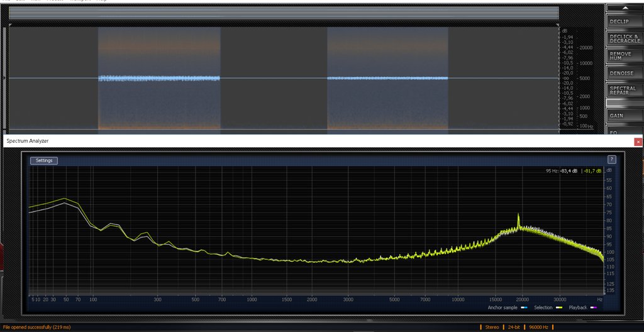Open Spectrum Analyzer Settings
Screen dimensions: 644x332
tap(44, 161)
